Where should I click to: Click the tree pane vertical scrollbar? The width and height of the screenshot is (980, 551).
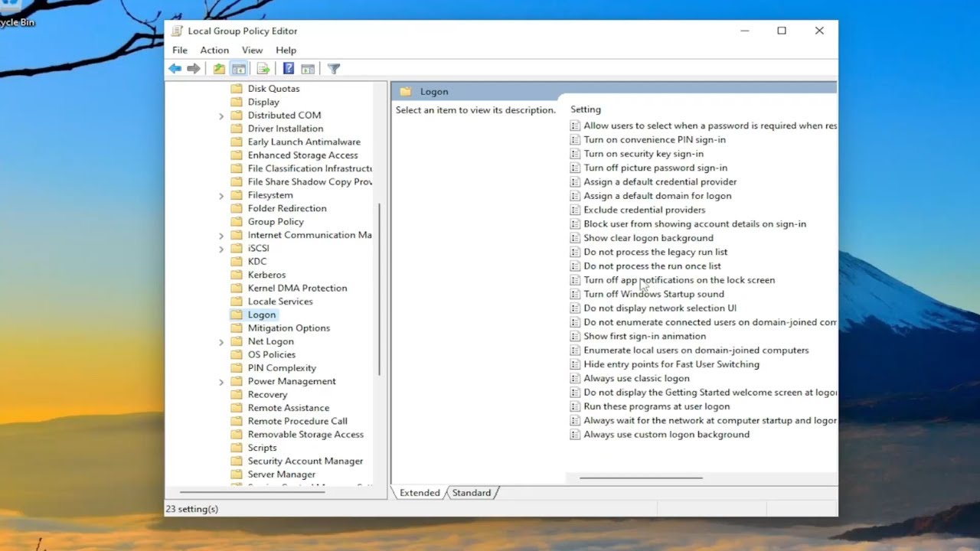click(380, 289)
